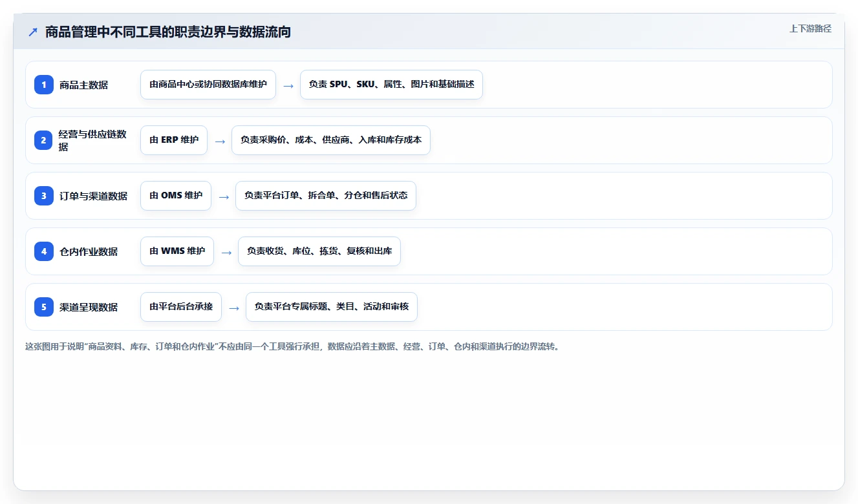Click the 负责收货、库位、拣货、复核和出库 chip
Image resolution: width=858 pixels, height=504 pixels.
pos(319,251)
